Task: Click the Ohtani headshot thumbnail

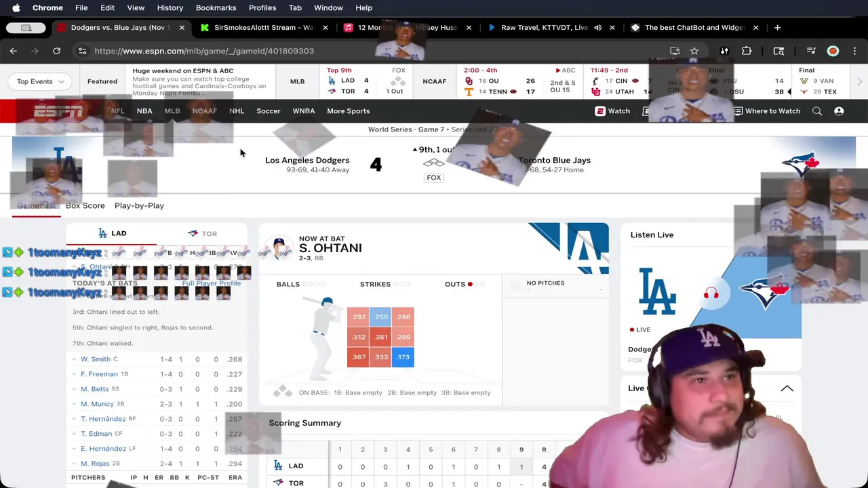Action: (x=278, y=249)
